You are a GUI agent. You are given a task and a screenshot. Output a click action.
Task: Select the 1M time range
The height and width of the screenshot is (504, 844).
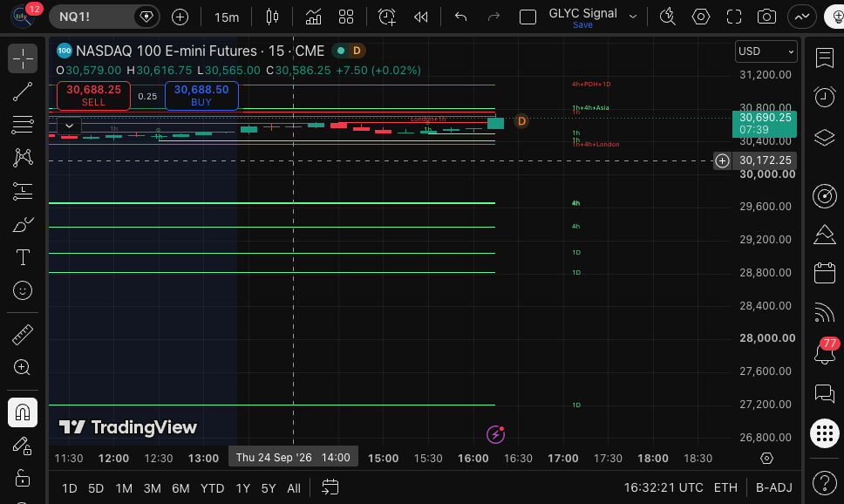[x=124, y=488]
